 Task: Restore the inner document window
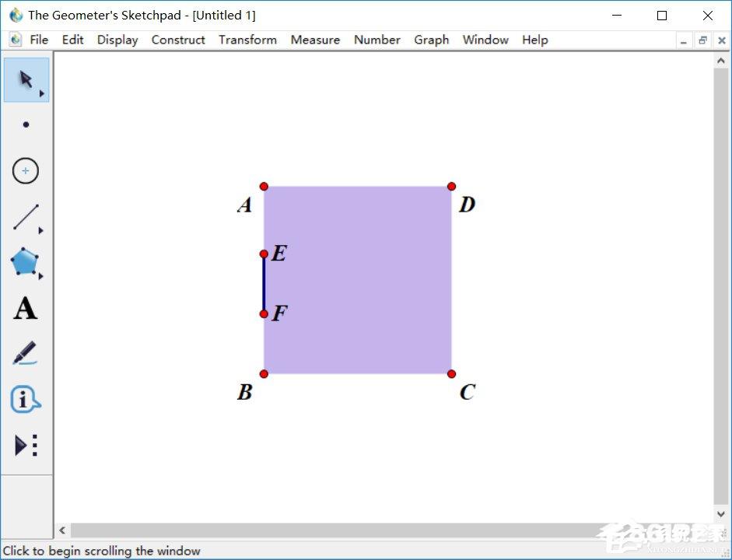coord(702,40)
